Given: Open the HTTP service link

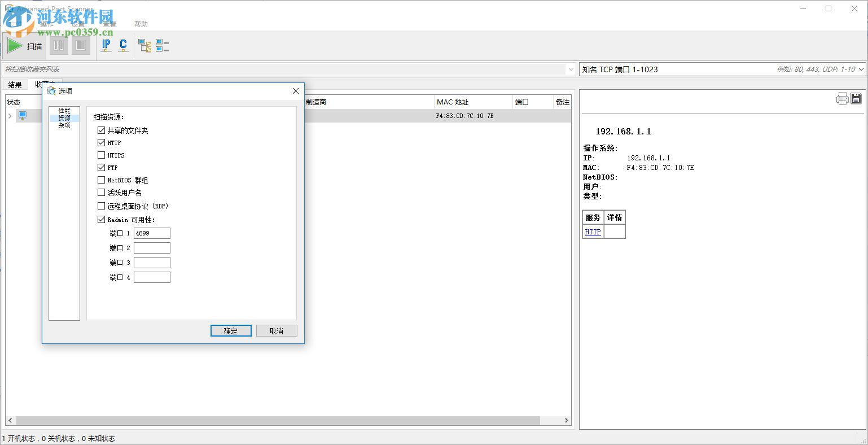Looking at the screenshot, I should (592, 232).
